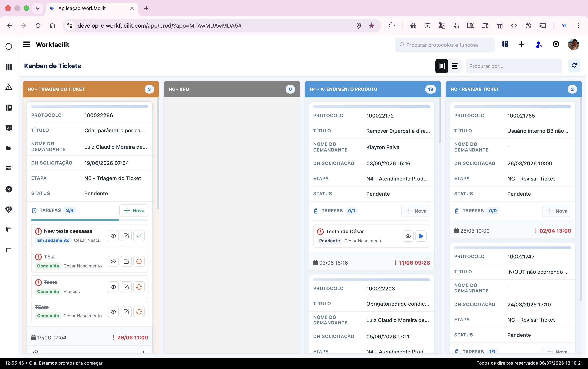Open three-dot menu on ticket 100022286 card
The image size is (588, 369).
144,352
